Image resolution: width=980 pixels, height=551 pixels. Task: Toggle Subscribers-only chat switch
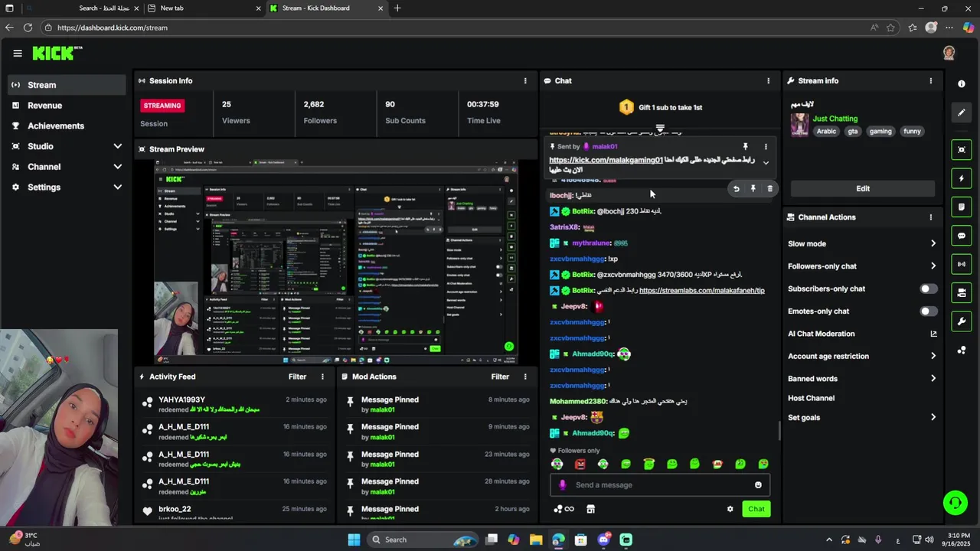click(x=928, y=289)
